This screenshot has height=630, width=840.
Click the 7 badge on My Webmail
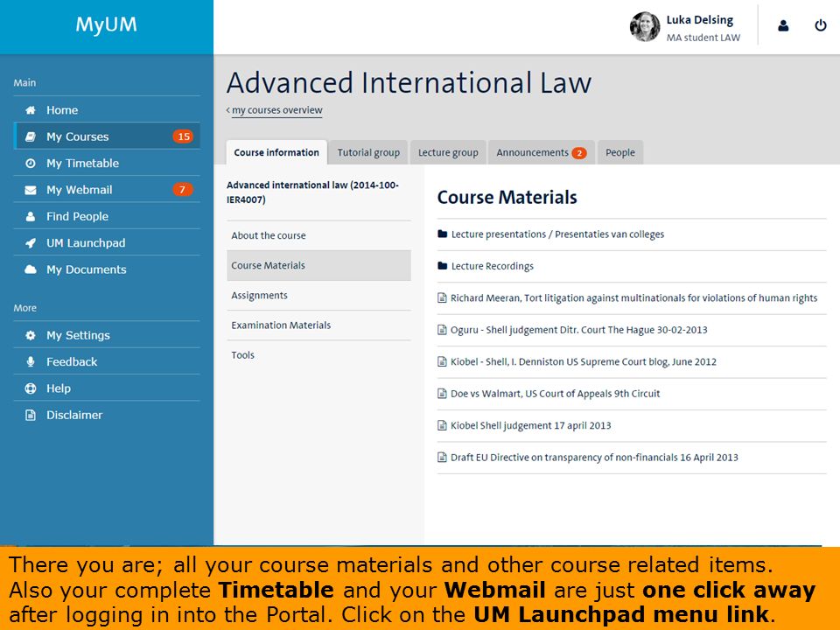tap(182, 190)
